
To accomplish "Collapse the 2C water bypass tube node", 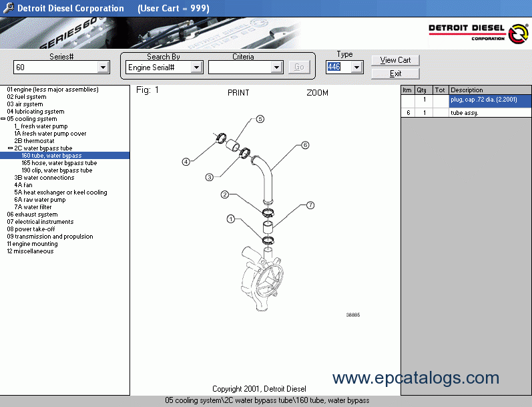I will tap(10, 148).
